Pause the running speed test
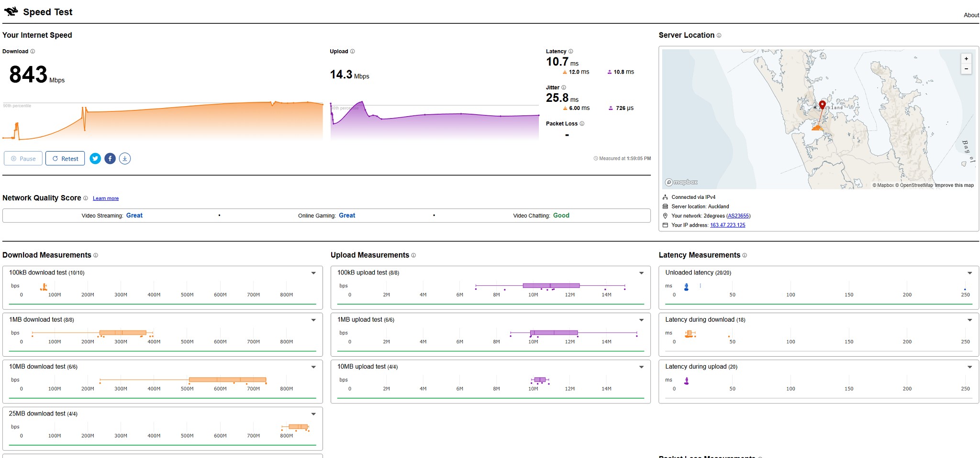This screenshot has height=458, width=980. click(23, 159)
